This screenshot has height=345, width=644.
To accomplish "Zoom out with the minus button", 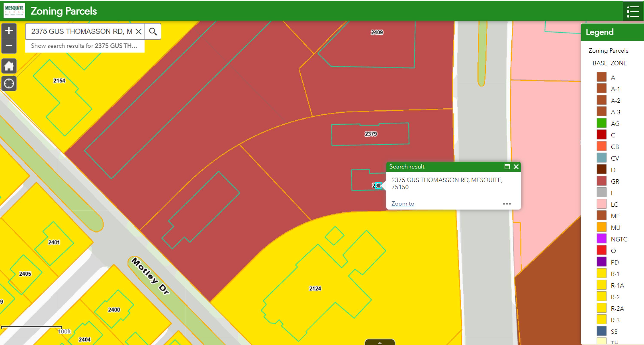I will coord(9,46).
